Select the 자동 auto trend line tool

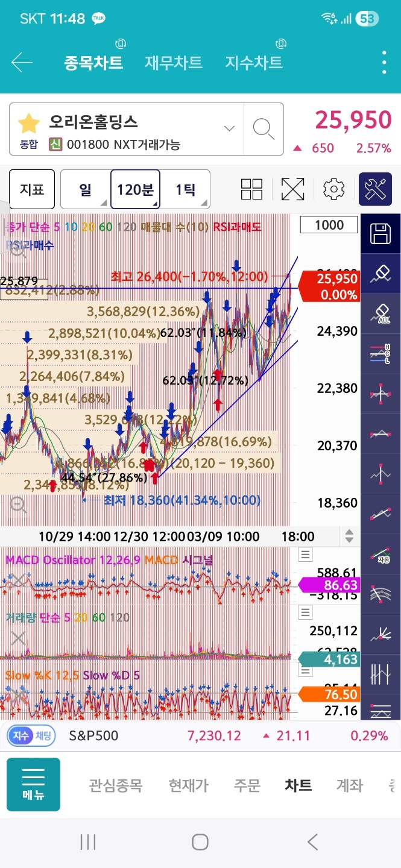coord(380,553)
